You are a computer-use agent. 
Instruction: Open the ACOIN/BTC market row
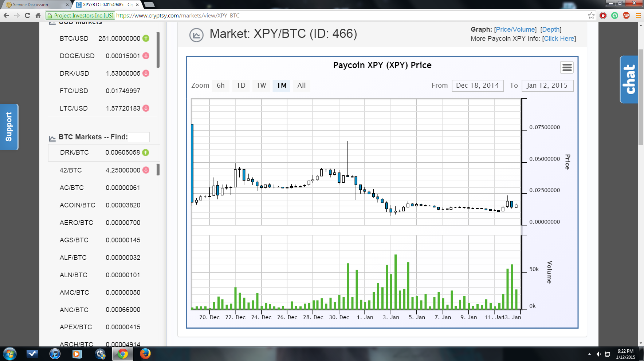pyautogui.click(x=104, y=205)
